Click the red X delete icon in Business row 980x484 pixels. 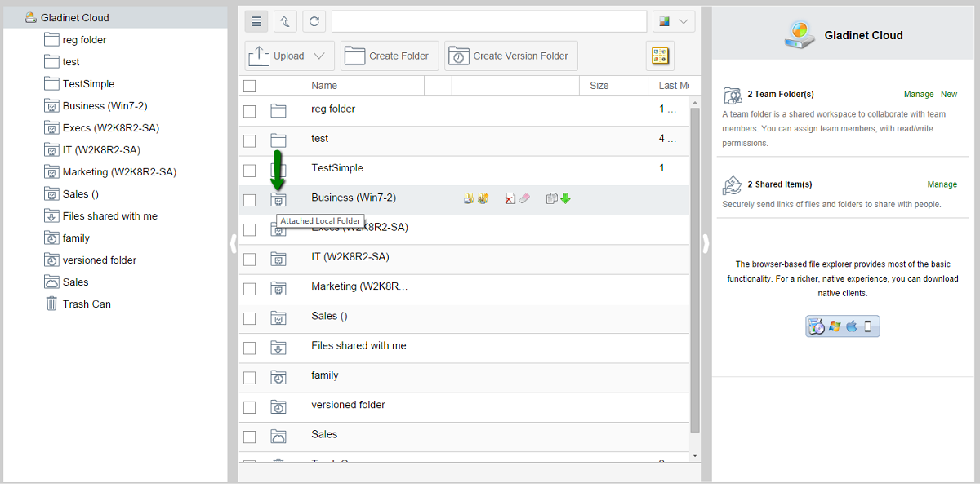pyautogui.click(x=510, y=198)
